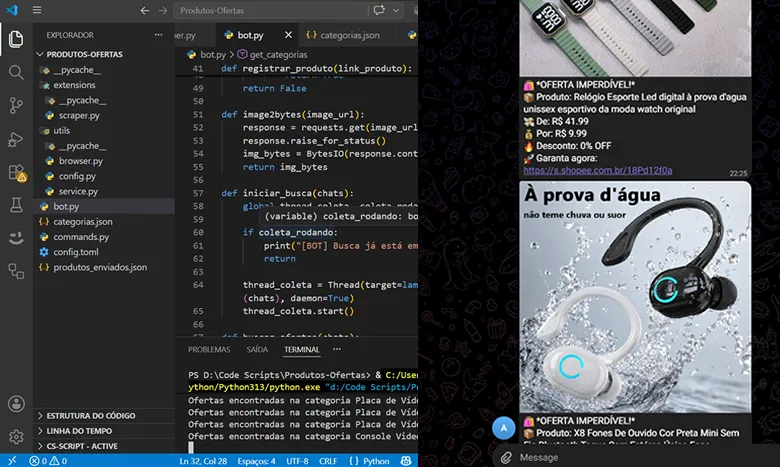Open Extensions view with warning badge
Image resolution: width=780 pixels, height=467 pixels.
tap(17, 173)
